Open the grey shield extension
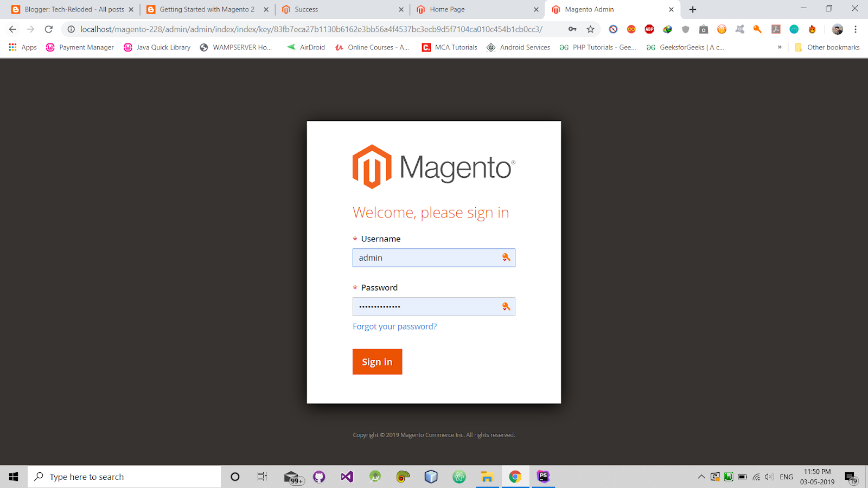The height and width of the screenshot is (488, 868). 686,29
